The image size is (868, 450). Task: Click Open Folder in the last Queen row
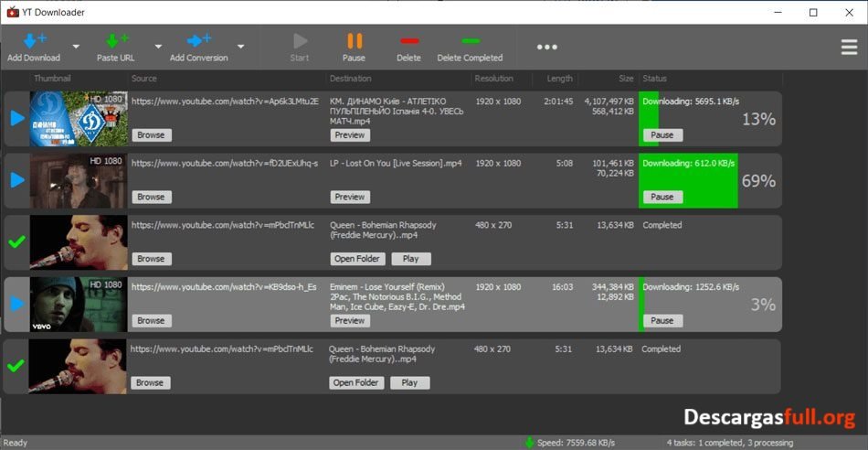pos(356,382)
